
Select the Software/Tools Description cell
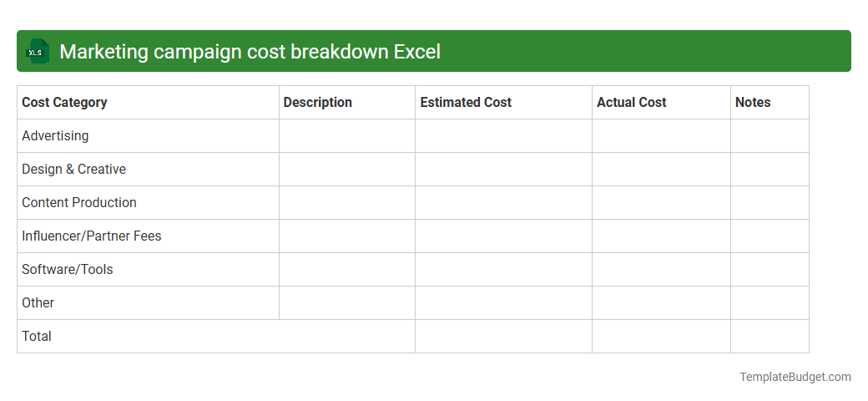click(x=347, y=270)
